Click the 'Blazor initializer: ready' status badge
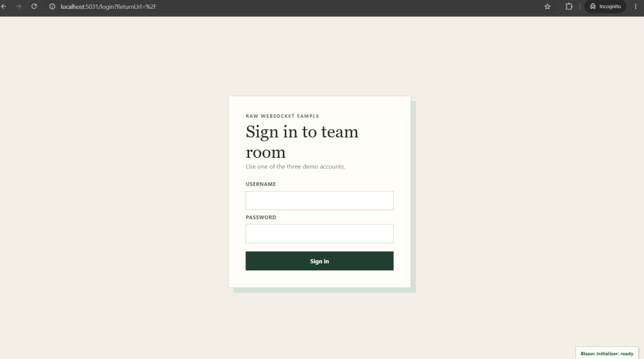644x359 pixels. coord(607,353)
